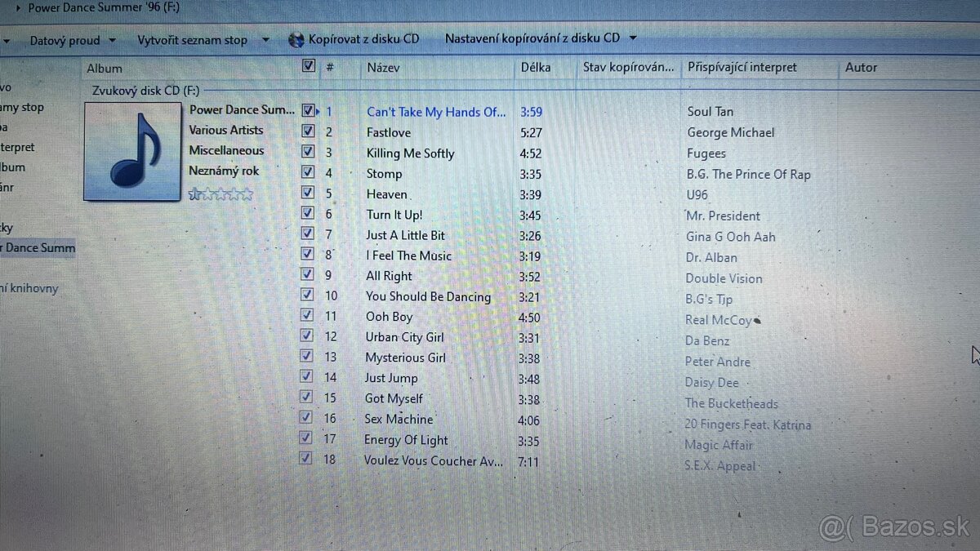Image resolution: width=980 pixels, height=551 pixels.
Task: Sort by the # track number column
Action: [330, 68]
